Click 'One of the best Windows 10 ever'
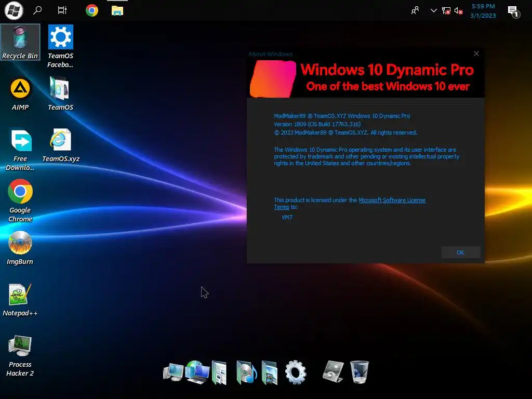 tap(388, 86)
